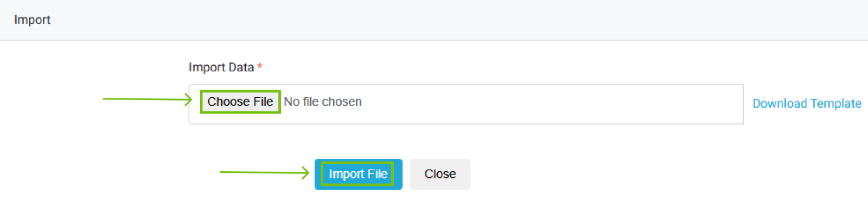Open the Download Template link
Viewport: 868px width, 218px height.
pos(807,103)
